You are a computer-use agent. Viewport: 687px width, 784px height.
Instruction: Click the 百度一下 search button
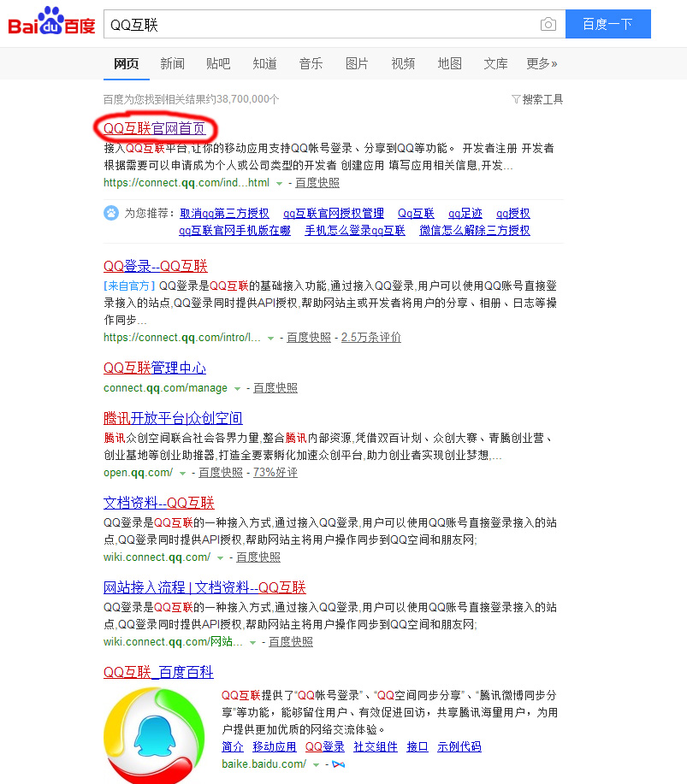point(607,24)
